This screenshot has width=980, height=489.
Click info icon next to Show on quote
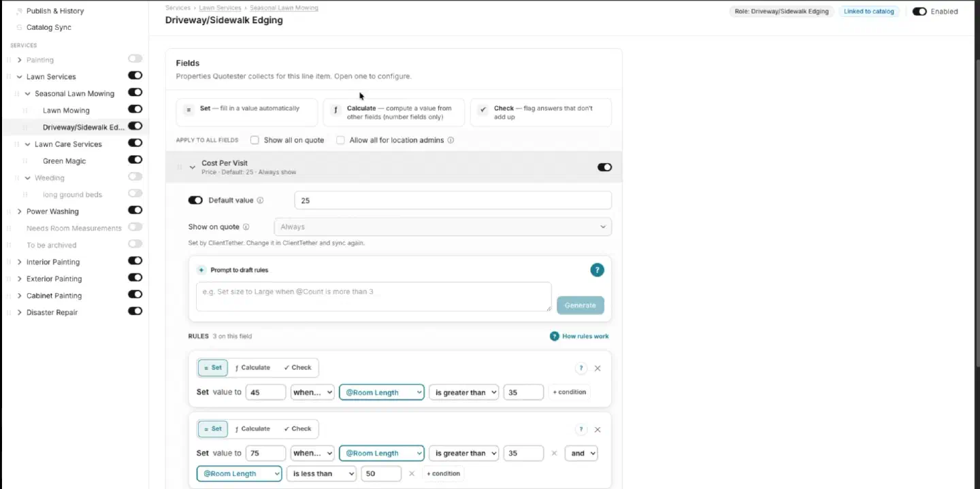(x=246, y=227)
